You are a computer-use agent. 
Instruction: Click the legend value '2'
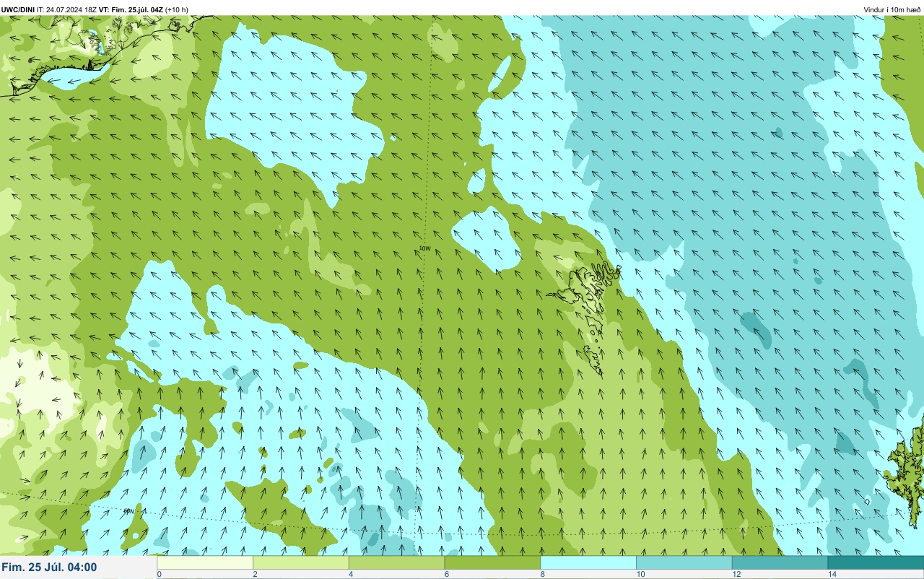[x=256, y=575]
